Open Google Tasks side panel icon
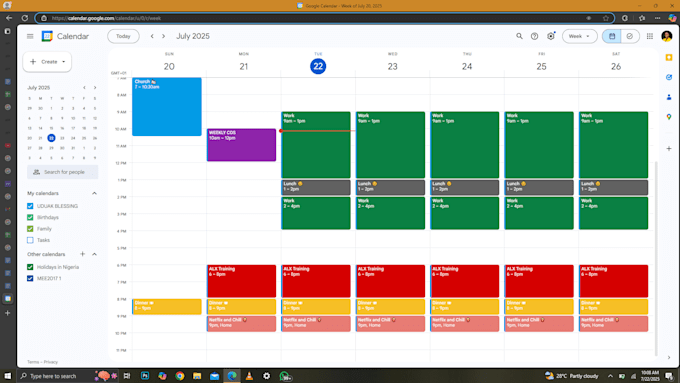Viewport: 680px width, 383px height. point(669,77)
